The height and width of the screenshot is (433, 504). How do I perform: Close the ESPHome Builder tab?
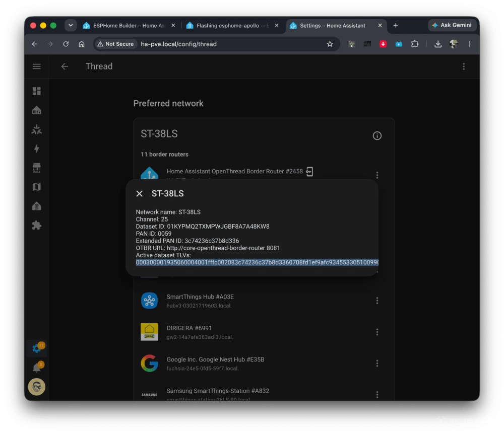pyautogui.click(x=173, y=25)
